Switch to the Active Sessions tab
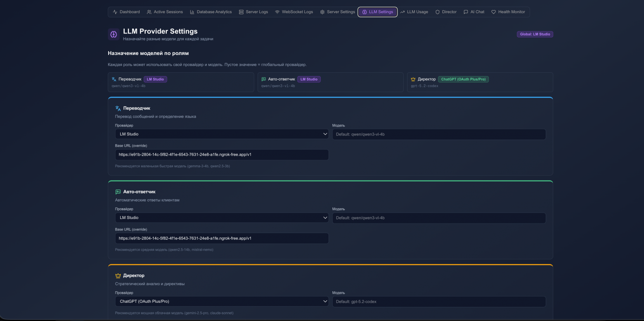 165,12
